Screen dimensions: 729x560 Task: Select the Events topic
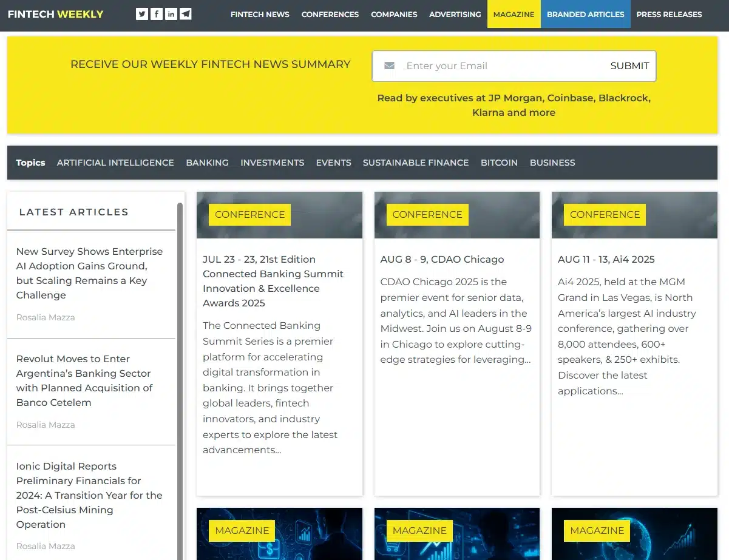(333, 163)
